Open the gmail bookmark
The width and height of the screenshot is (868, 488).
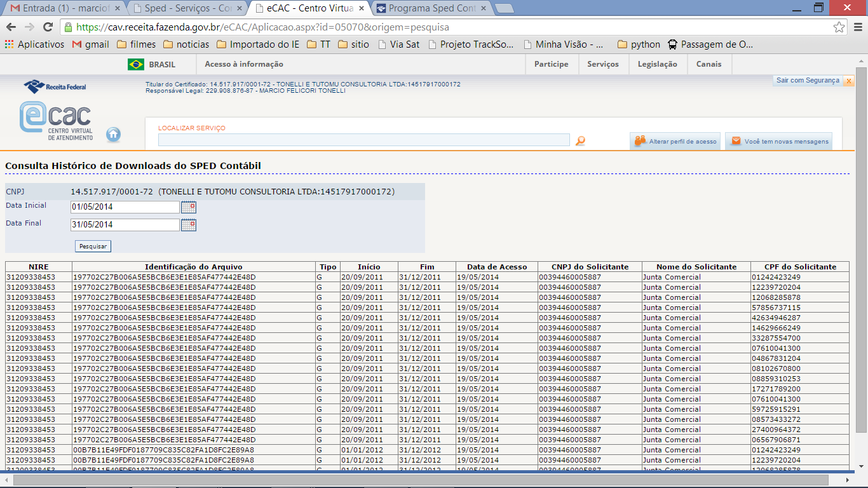[90, 44]
